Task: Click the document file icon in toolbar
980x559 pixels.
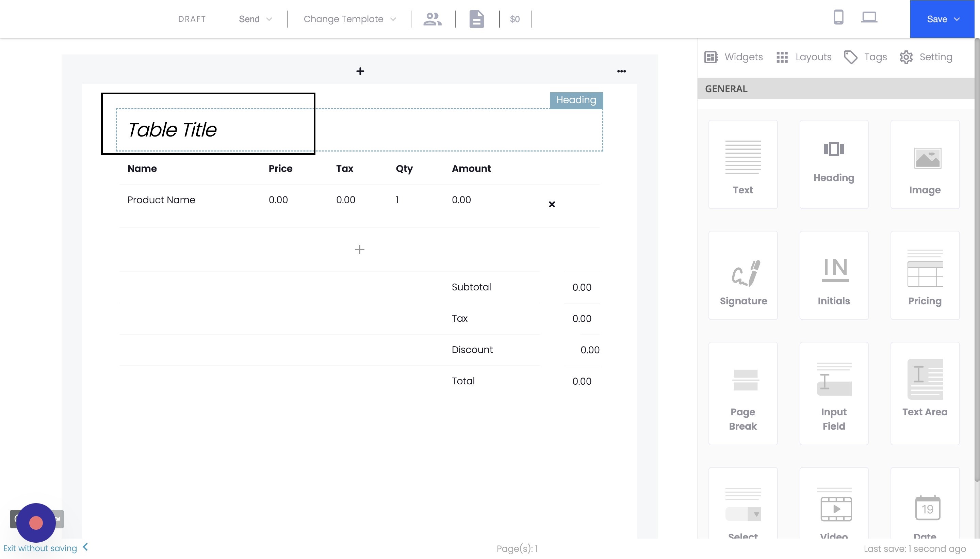Action: 477,19
